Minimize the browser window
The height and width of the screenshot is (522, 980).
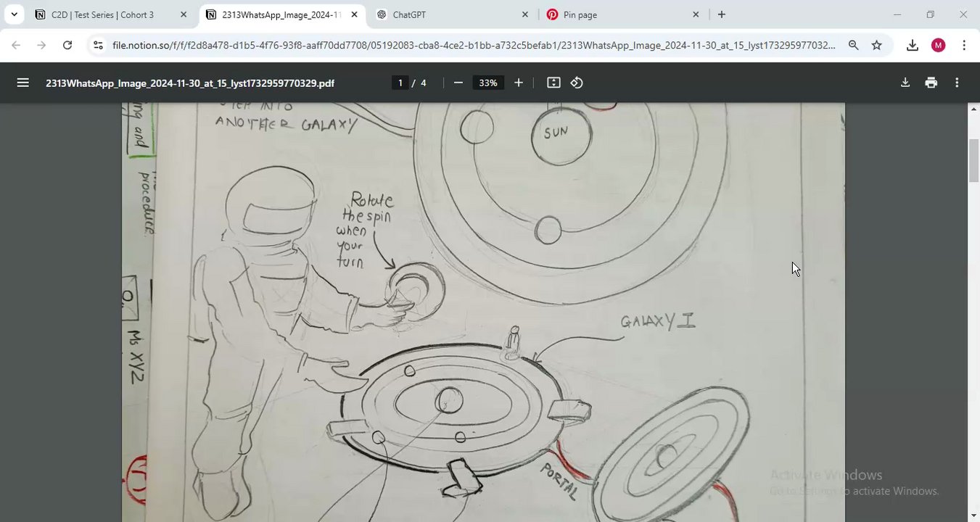click(897, 14)
